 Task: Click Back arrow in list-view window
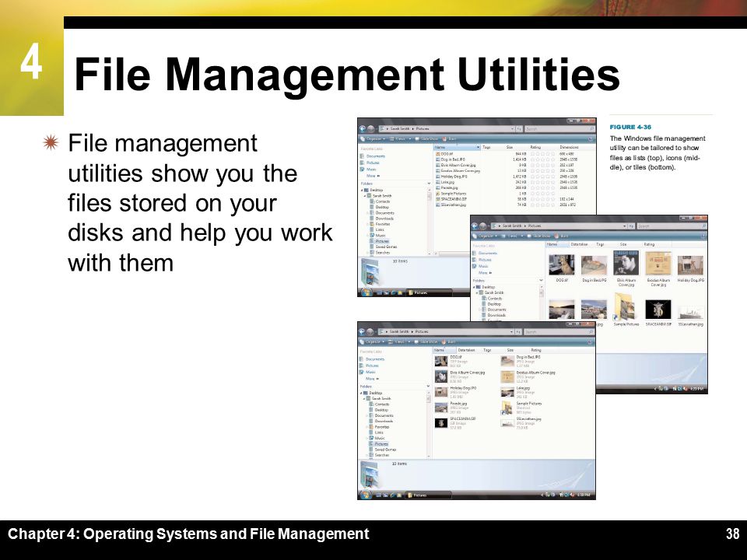363,128
